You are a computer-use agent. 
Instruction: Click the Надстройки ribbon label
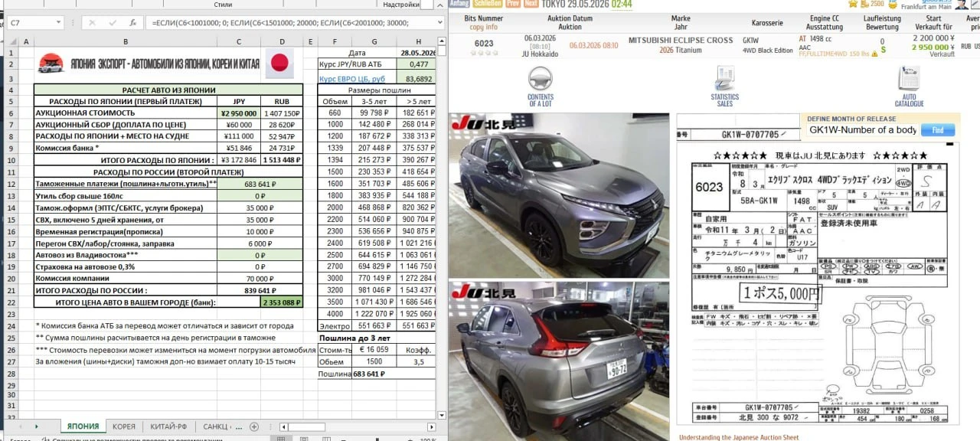click(x=400, y=4)
